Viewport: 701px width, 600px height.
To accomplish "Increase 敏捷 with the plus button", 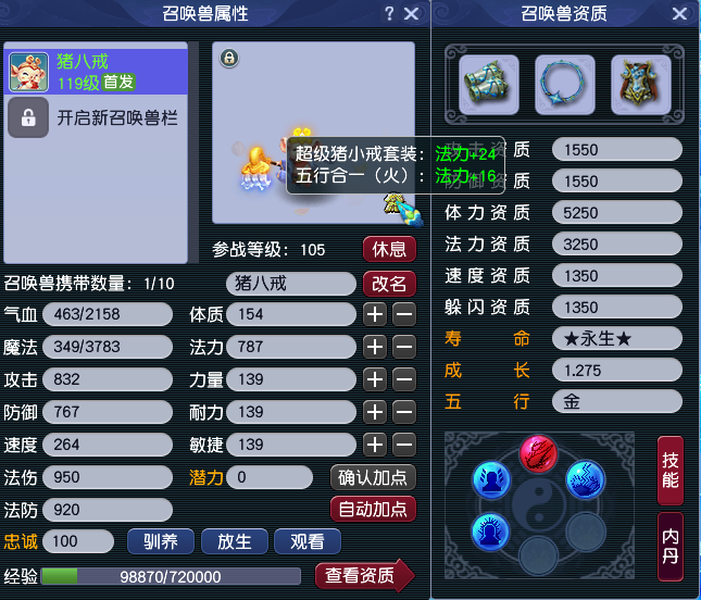I will pyautogui.click(x=375, y=445).
